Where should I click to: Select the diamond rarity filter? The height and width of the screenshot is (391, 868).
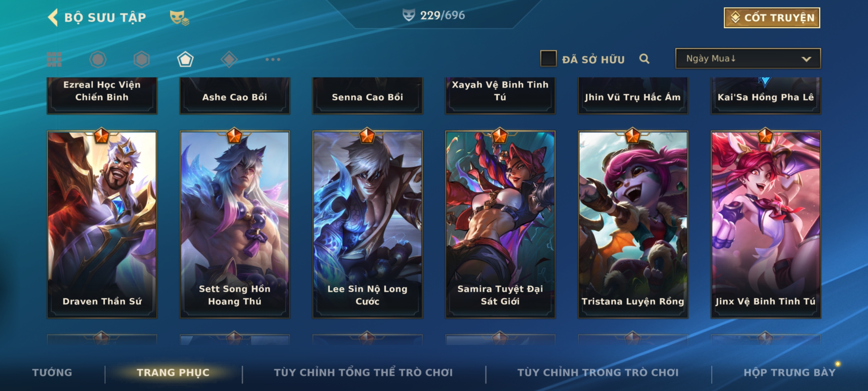229,59
